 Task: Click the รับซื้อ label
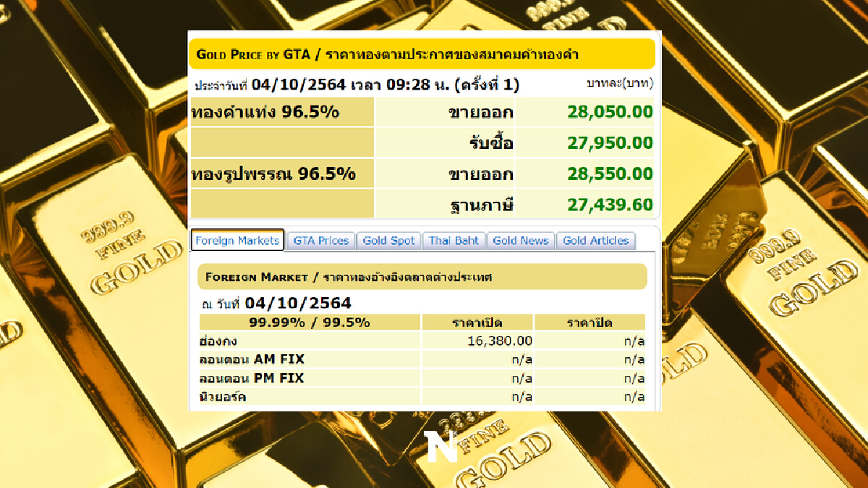coord(491,143)
